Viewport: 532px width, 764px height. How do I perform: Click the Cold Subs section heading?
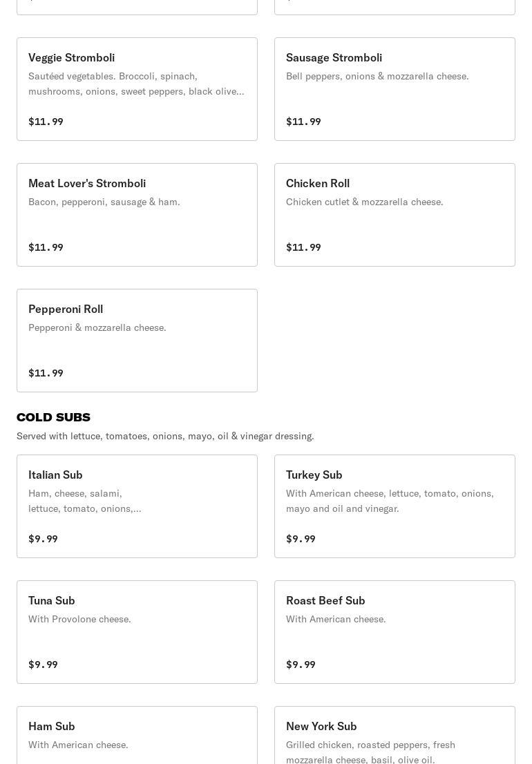[53, 417]
